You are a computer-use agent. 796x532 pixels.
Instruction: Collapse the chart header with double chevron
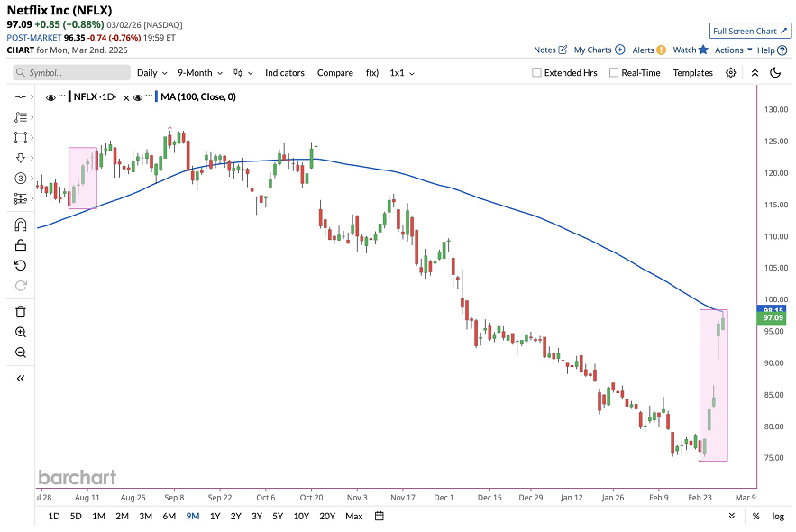[x=755, y=73]
